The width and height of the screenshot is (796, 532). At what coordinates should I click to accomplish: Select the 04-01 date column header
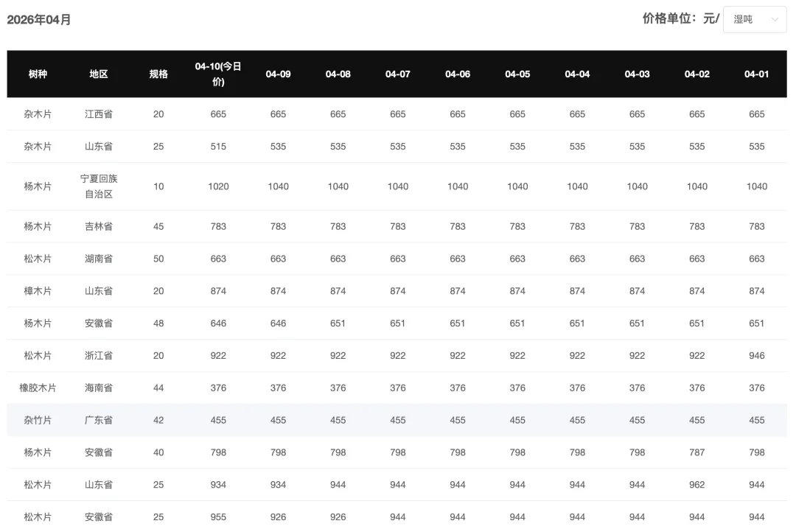click(x=756, y=74)
